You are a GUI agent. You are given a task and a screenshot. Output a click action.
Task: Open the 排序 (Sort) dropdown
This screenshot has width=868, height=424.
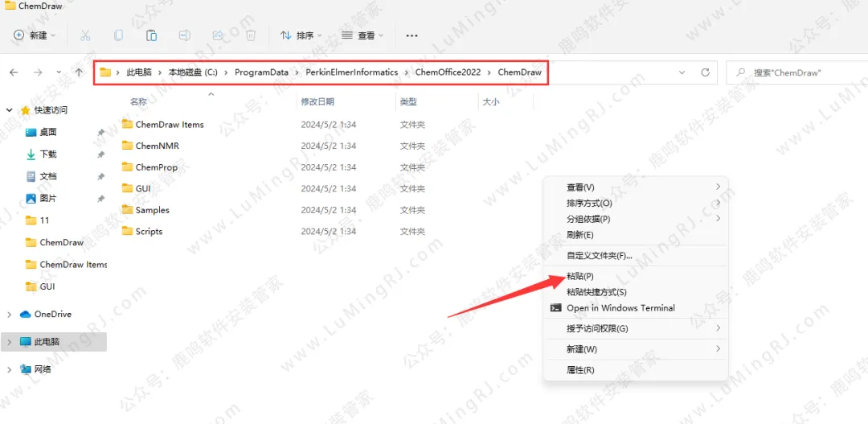tap(301, 35)
